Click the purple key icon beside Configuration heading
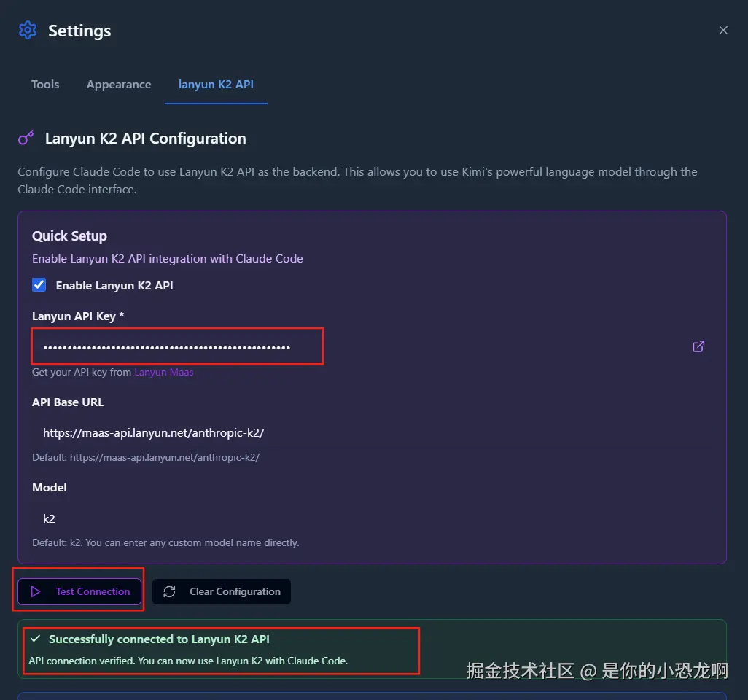Image resolution: width=748 pixels, height=700 pixels. [x=26, y=138]
